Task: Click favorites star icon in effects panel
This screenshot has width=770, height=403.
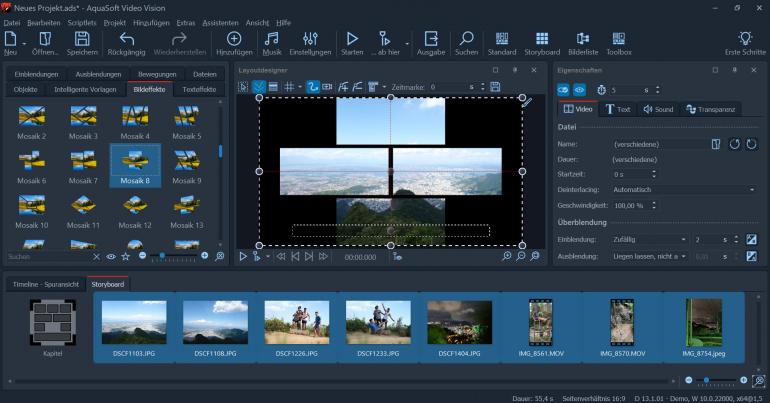Action: pos(126,257)
